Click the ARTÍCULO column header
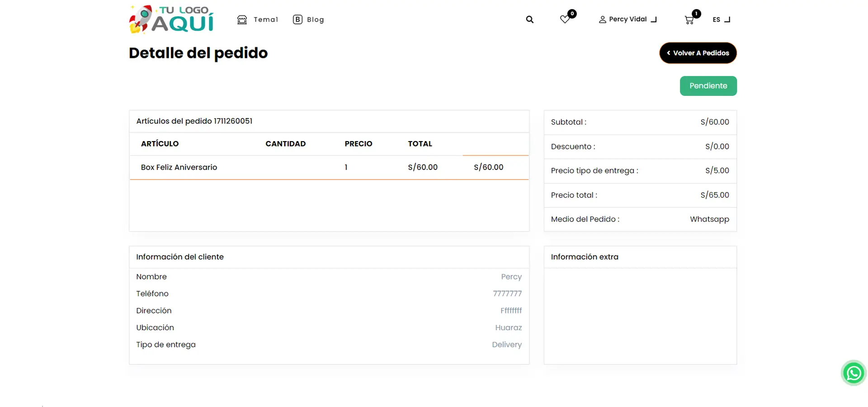The height and width of the screenshot is (407, 868). point(160,144)
